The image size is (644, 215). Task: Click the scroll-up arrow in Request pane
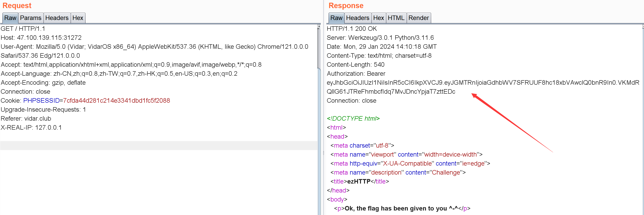[319, 26]
